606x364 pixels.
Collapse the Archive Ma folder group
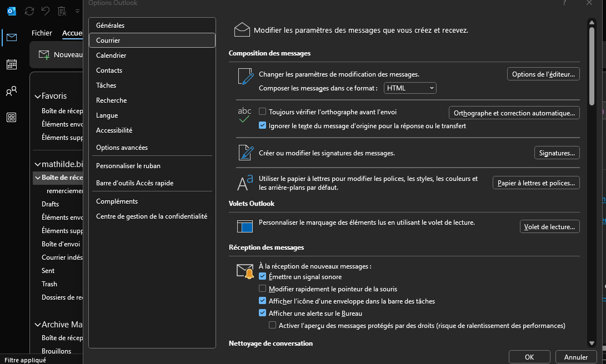37,325
